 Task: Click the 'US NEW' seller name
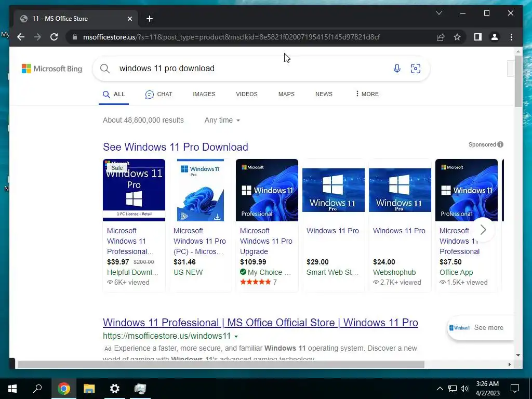[x=188, y=272]
